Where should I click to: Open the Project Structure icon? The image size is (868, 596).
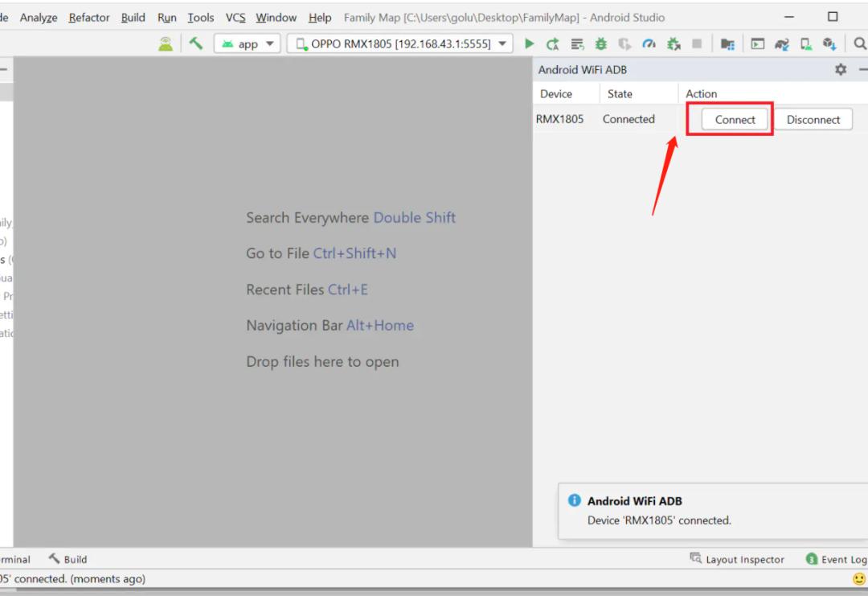(x=727, y=44)
